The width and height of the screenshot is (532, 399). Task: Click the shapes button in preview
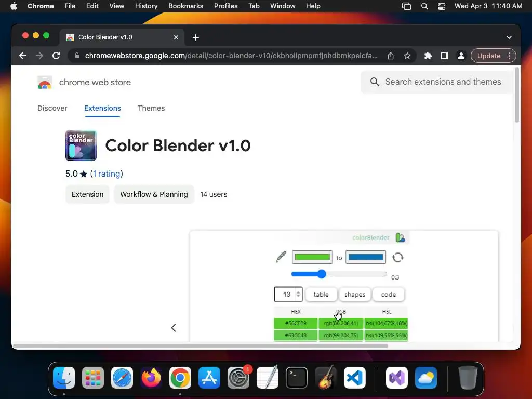[355, 295]
